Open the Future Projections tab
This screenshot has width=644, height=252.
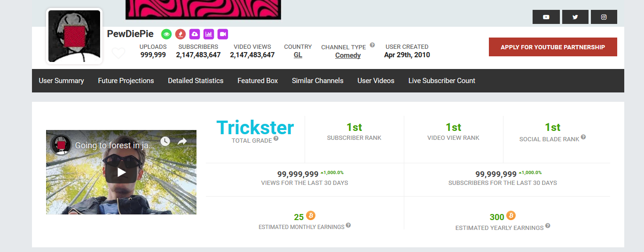tap(126, 81)
